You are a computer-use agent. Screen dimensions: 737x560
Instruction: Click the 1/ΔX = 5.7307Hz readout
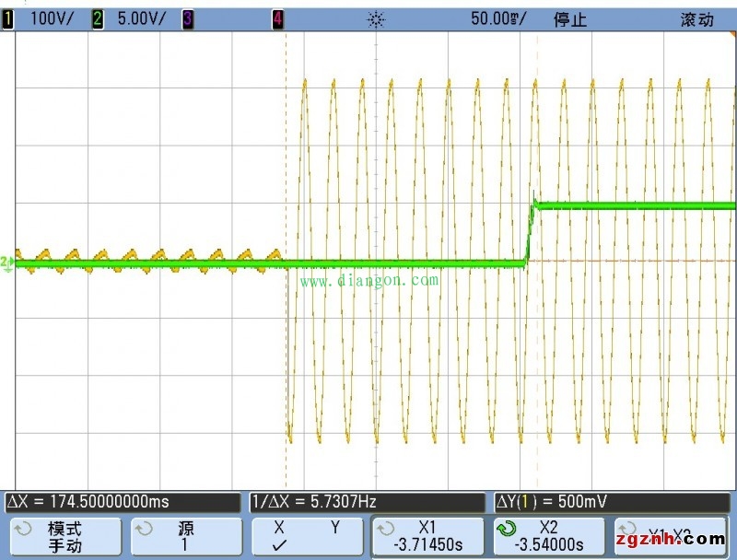[x=313, y=502]
